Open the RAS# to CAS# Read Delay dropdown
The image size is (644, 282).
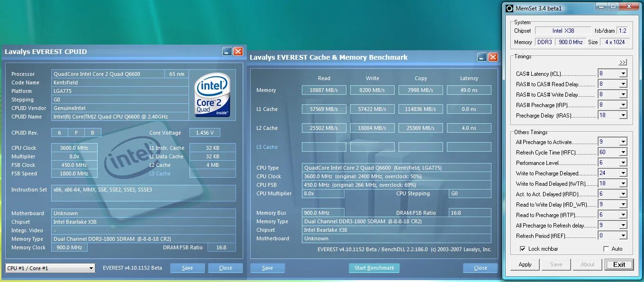coord(623,84)
